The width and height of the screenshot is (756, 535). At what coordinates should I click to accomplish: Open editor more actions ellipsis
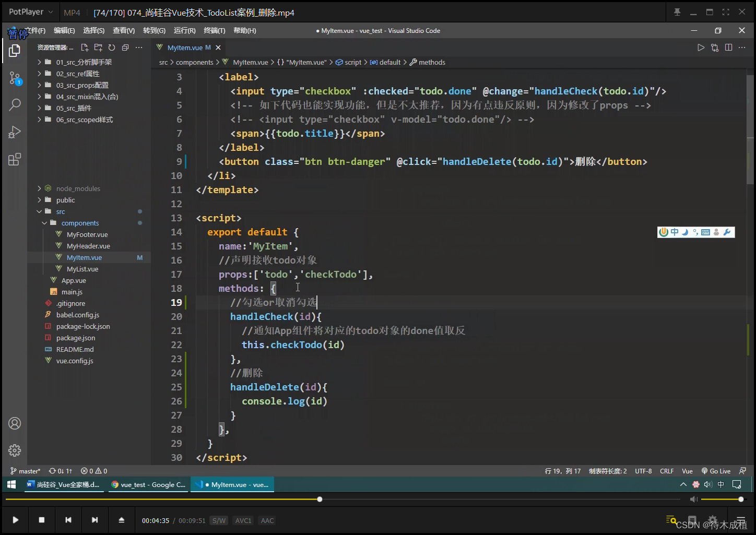coord(742,47)
